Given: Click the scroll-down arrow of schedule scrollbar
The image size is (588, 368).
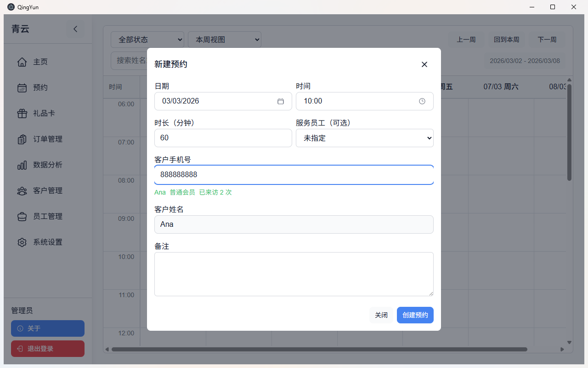Looking at the screenshot, I should [570, 342].
